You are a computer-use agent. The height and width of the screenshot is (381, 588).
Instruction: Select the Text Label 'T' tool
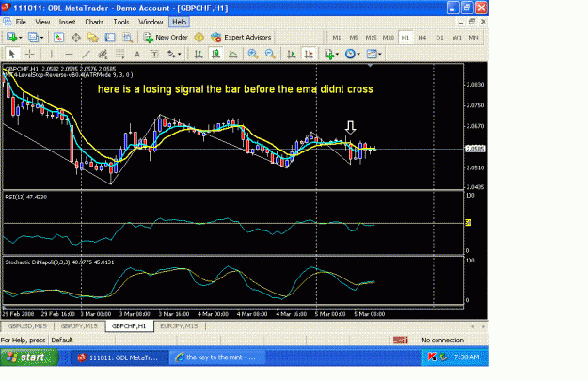[154, 54]
